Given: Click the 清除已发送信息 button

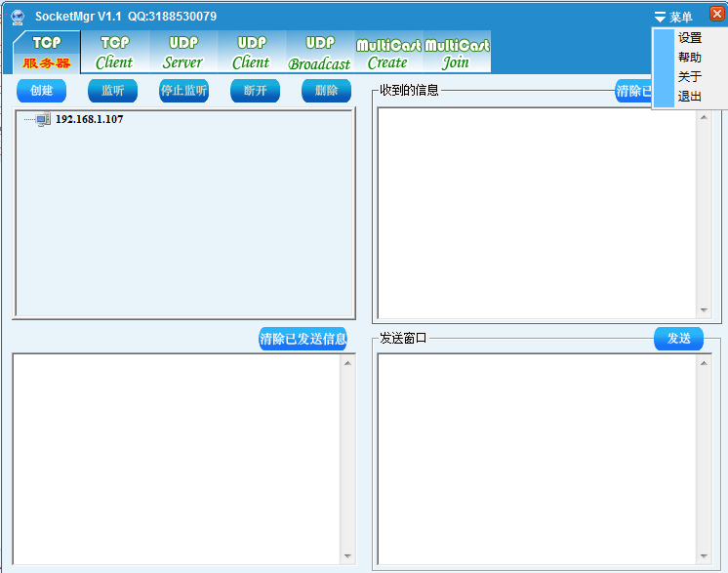Looking at the screenshot, I should click(x=303, y=339).
